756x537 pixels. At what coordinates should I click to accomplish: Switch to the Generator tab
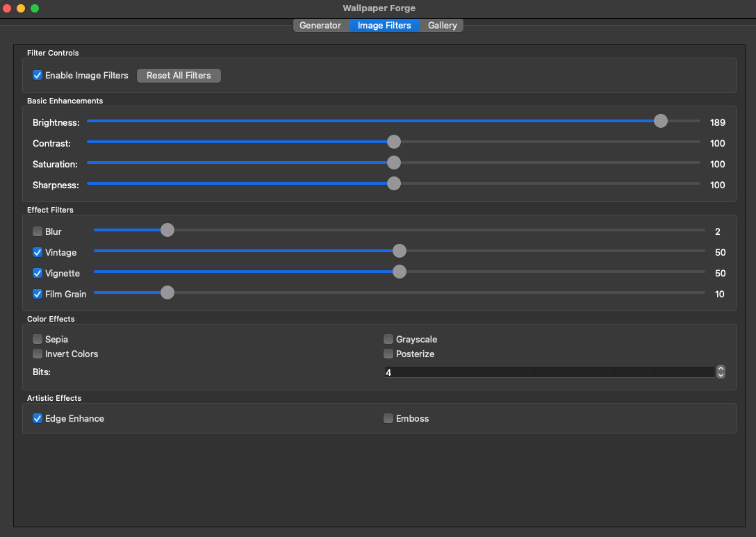(320, 26)
